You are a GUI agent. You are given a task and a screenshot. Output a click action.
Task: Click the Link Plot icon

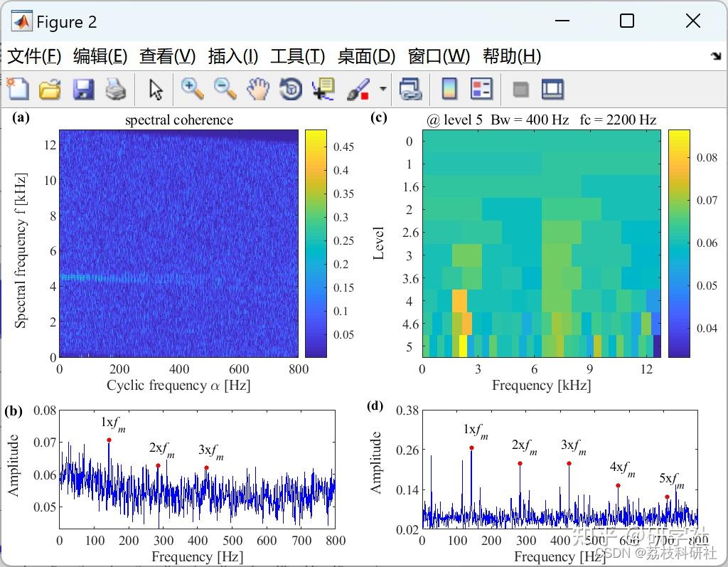click(x=410, y=89)
